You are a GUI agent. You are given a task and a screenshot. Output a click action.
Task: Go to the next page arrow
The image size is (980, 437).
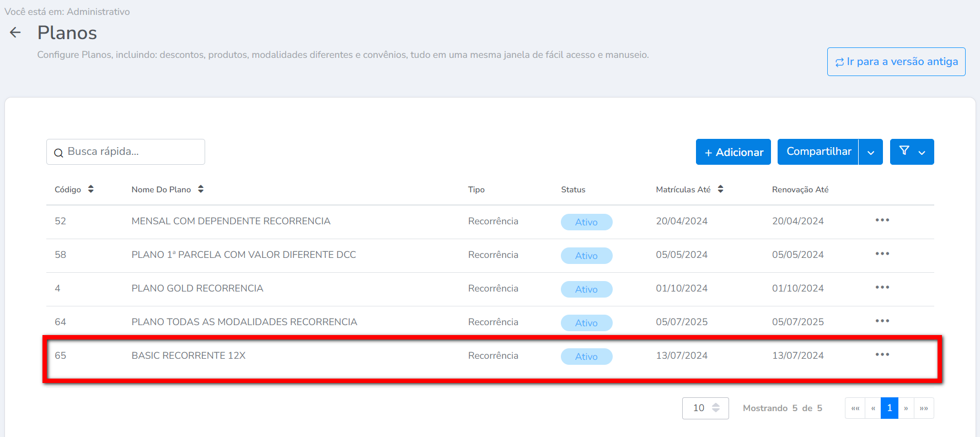coord(906,408)
